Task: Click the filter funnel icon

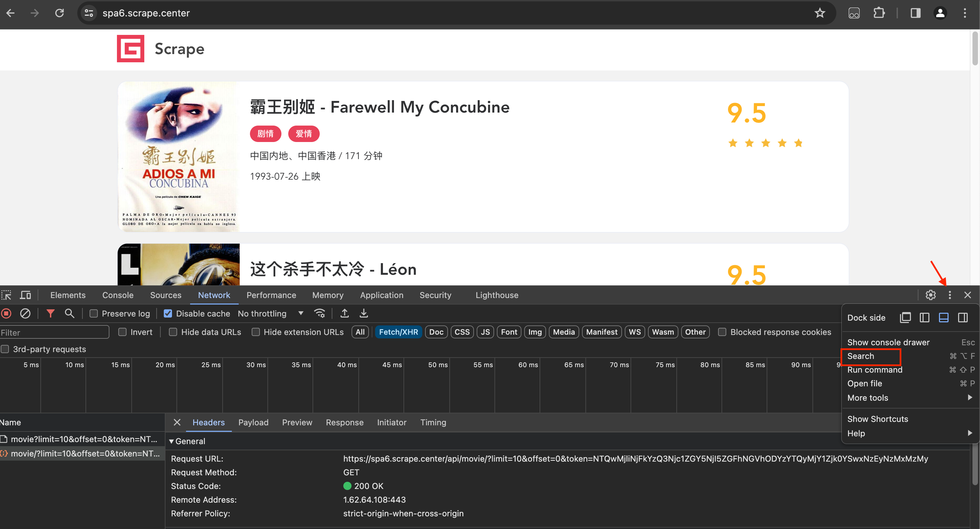Action: coord(50,313)
